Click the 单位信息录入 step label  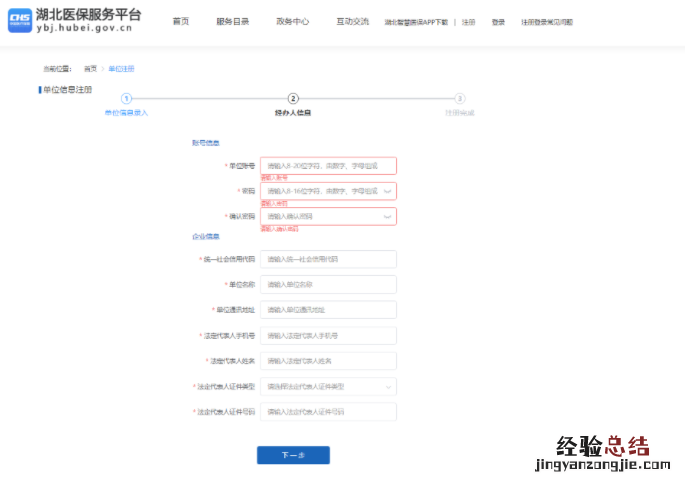pyautogui.click(x=126, y=113)
